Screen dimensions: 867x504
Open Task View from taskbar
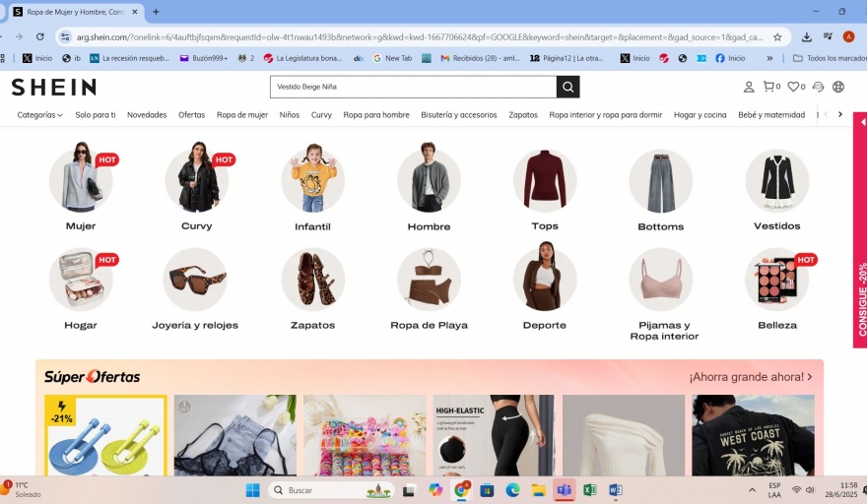(x=409, y=490)
